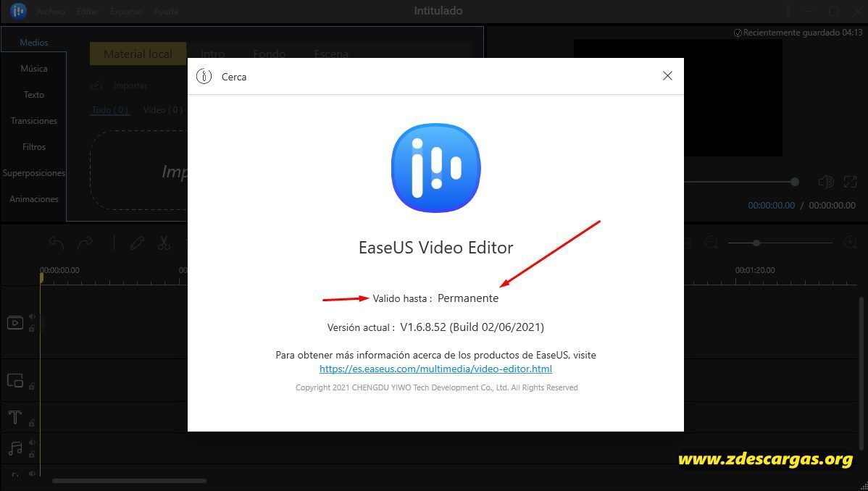Select the Material local tab

[x=138, y=54]
